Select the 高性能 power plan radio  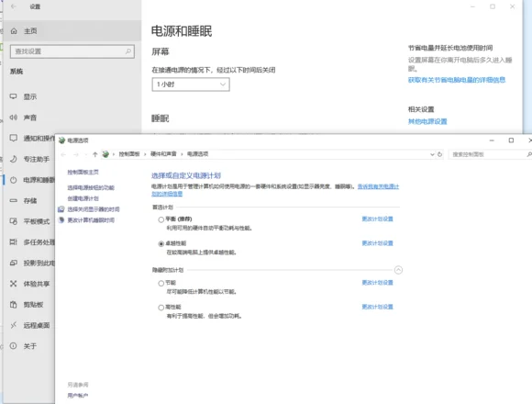click(x=161, y=308)
